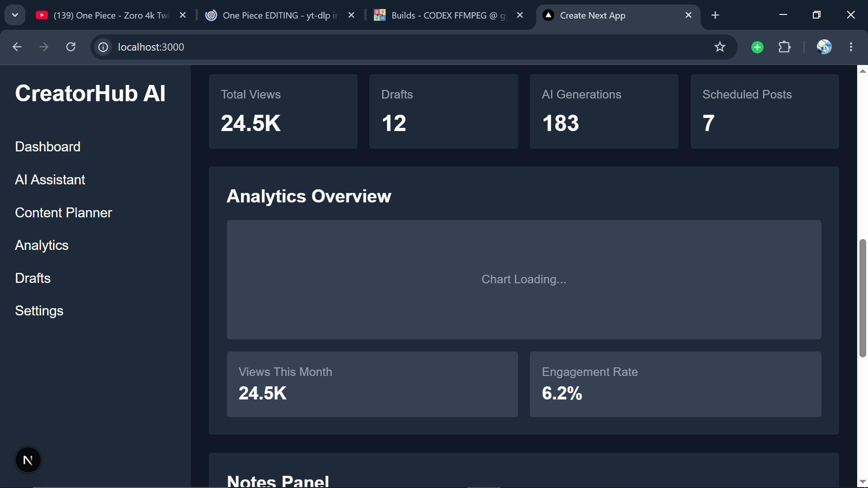Click the 183 AI generations value
The height and width of the screenshot is (488, 868).
pos(561,123)
